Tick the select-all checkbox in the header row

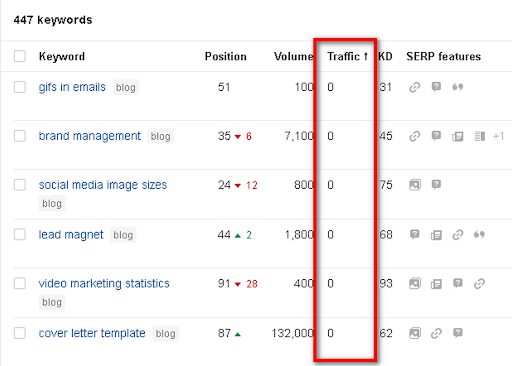tap(20, 56)
